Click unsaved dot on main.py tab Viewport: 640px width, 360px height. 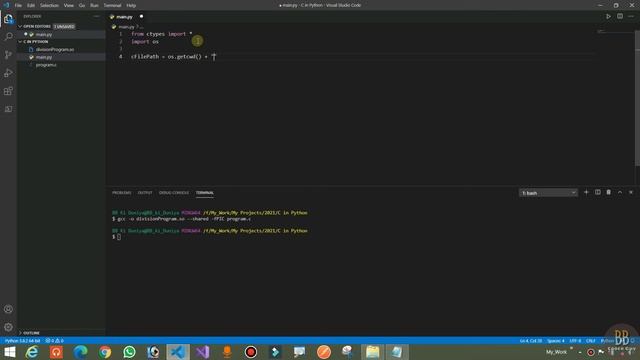141,16
